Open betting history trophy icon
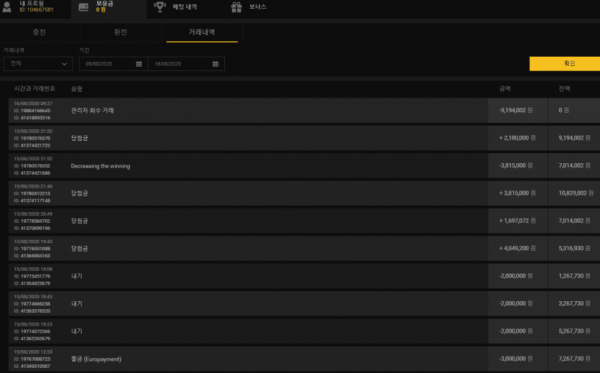Image resolution: width=600 pixels, height=373 pixels. coord(160,7)
